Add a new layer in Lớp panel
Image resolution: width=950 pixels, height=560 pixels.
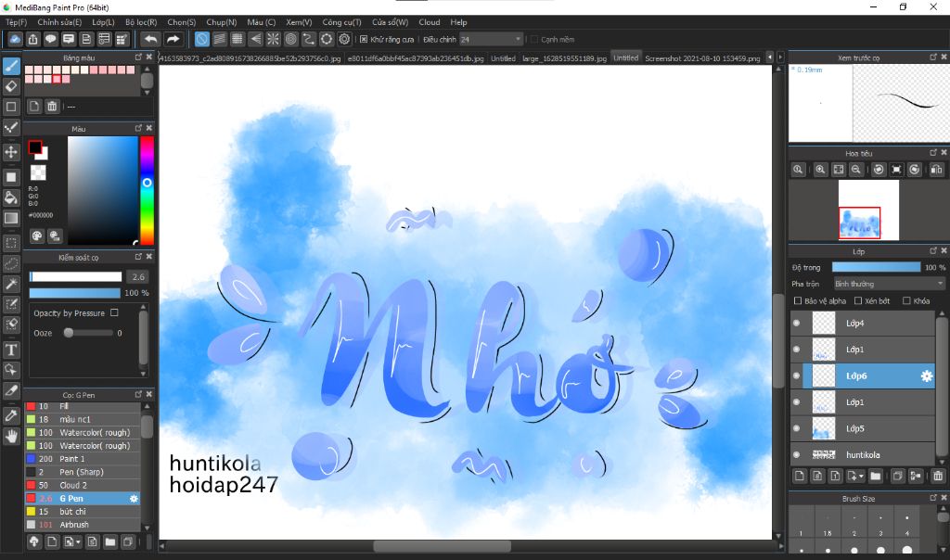point(799,476)
